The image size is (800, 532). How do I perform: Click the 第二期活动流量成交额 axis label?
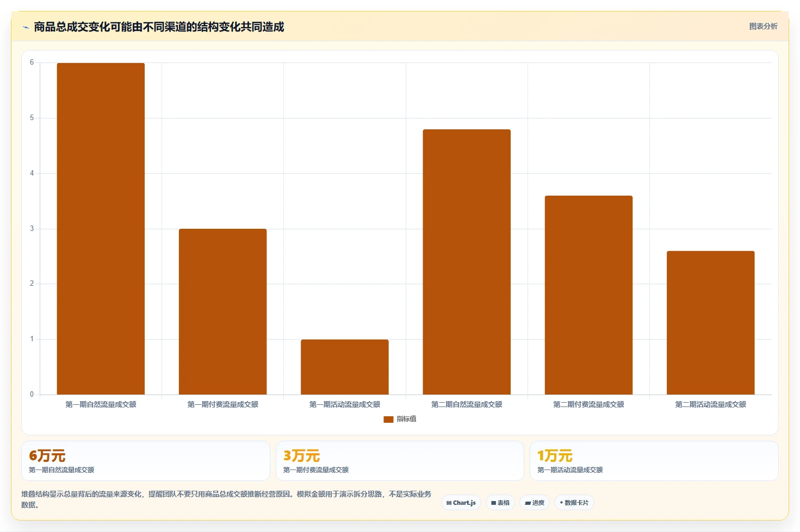[710, 404]
